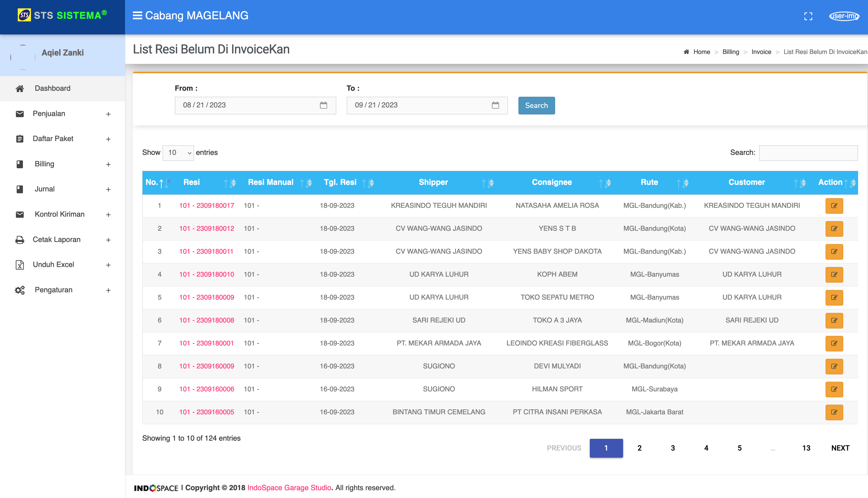Open Dashboard in the sidebar

pos(63,89)
